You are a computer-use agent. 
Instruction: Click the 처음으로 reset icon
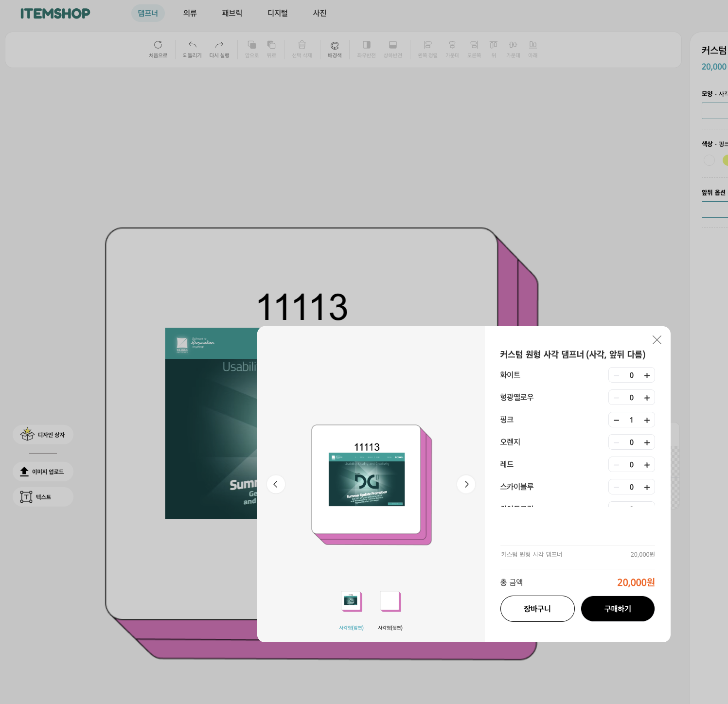click(x=158, y=45)
